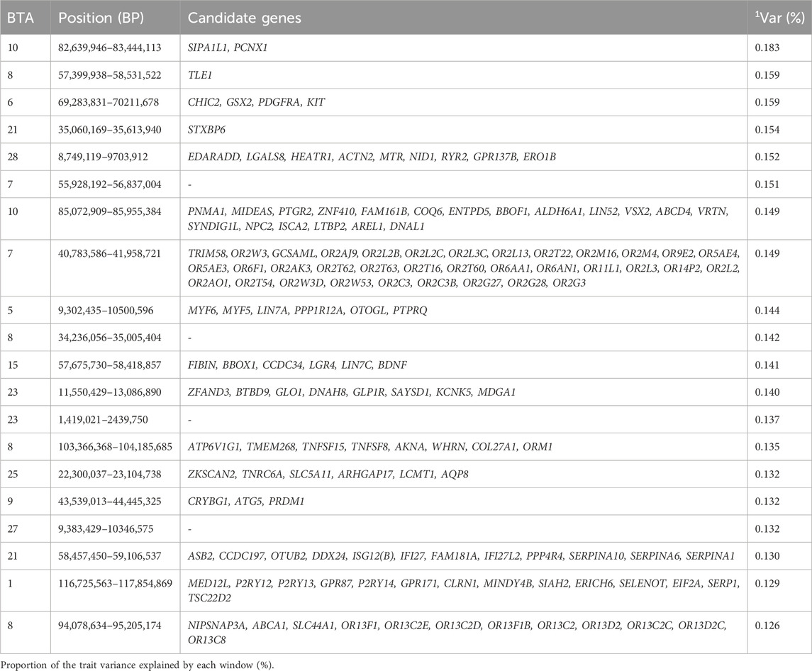Select gene list beginning with TRIM58
Screen dimensions: 812x671
coord(464,268)
